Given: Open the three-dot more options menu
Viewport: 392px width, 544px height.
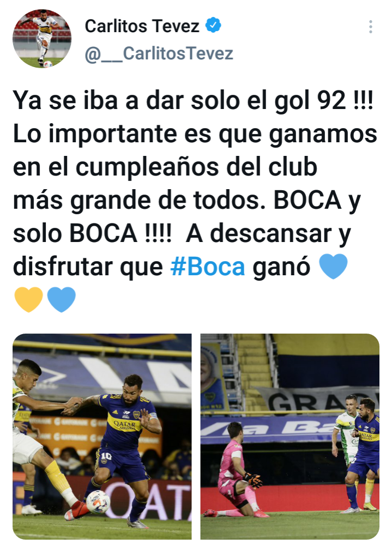Looking at the screenshot, I should coord(371,27).
